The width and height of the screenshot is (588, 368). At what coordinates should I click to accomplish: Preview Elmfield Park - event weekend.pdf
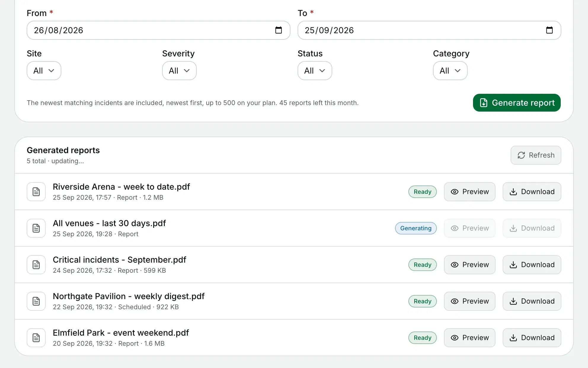coord(470,338)
